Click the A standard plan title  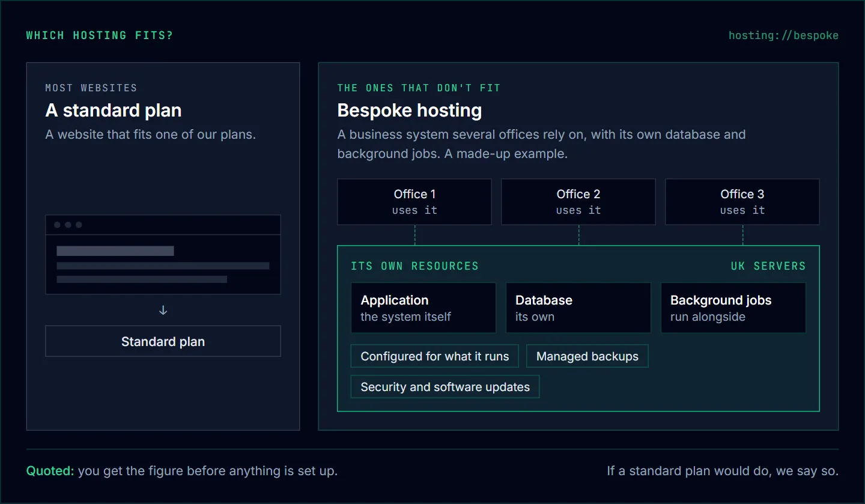(114, 111)
